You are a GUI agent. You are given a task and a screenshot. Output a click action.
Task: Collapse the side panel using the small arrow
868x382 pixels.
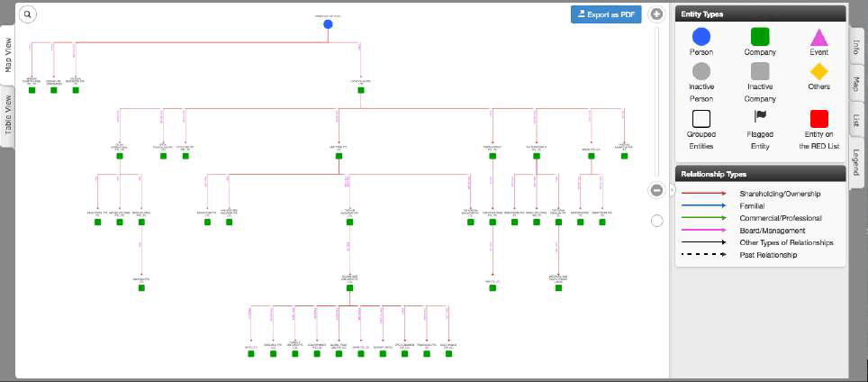pos(672,190)
